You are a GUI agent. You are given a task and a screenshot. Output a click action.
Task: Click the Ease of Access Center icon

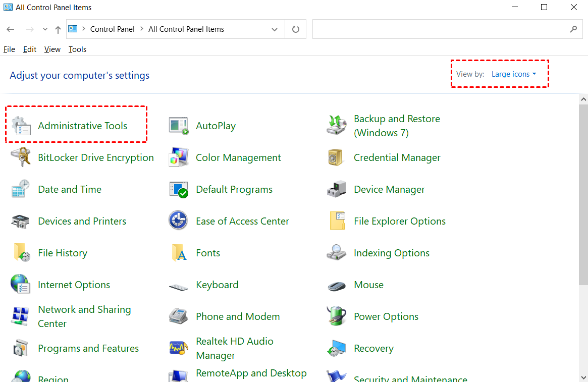(179, 221)
